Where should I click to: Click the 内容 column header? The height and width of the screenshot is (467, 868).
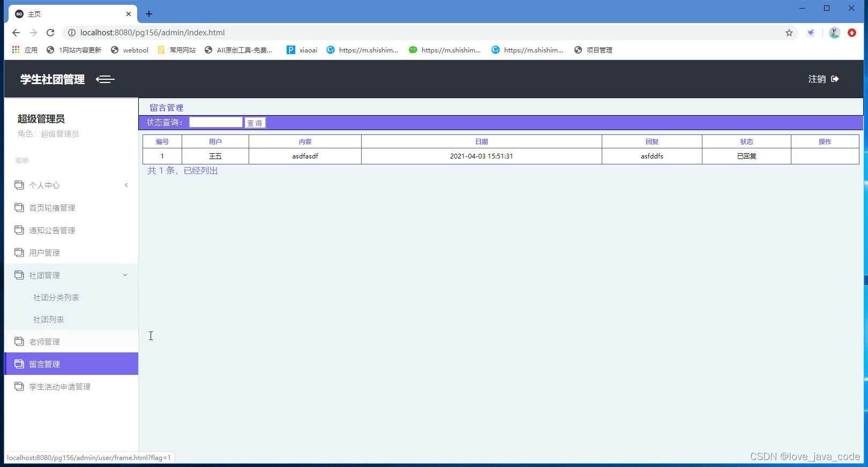(305, 141)
